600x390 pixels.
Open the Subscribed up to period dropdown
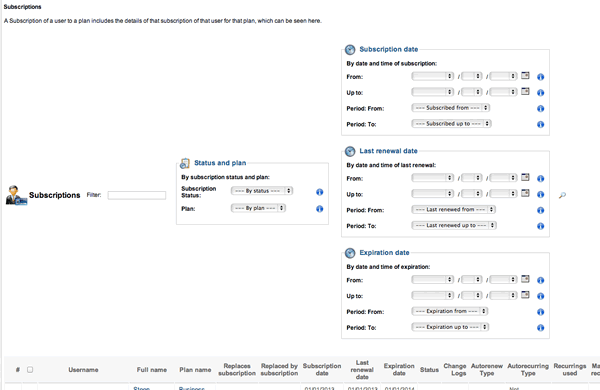tap(452, 124)
